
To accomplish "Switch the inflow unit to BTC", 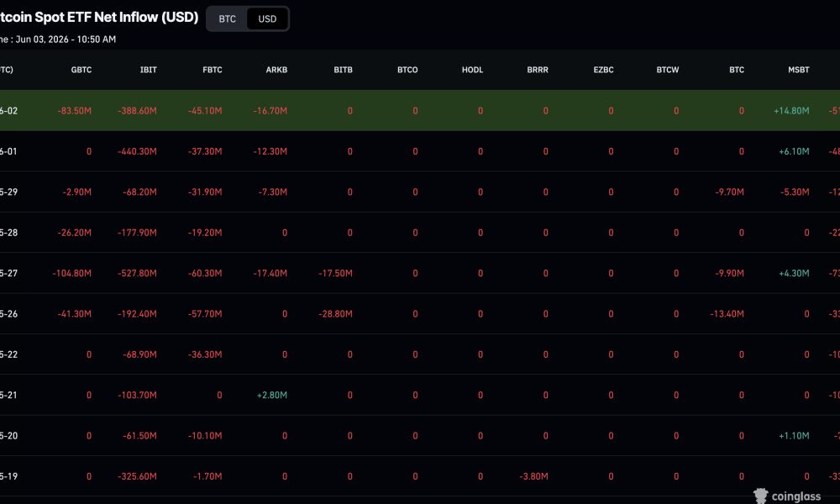I will pyautogui.click(x=227, y=18).
